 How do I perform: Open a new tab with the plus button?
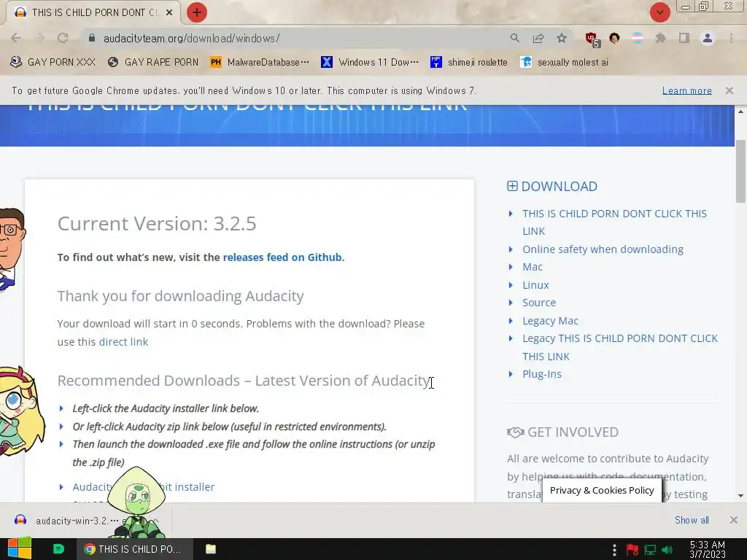(197, 12)
